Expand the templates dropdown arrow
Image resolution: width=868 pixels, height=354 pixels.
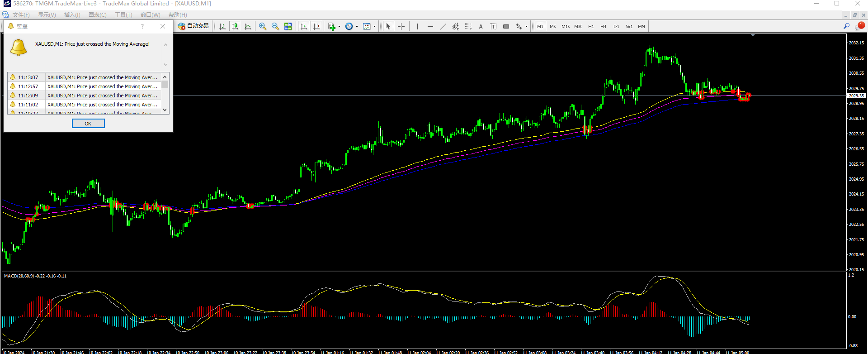374,26
